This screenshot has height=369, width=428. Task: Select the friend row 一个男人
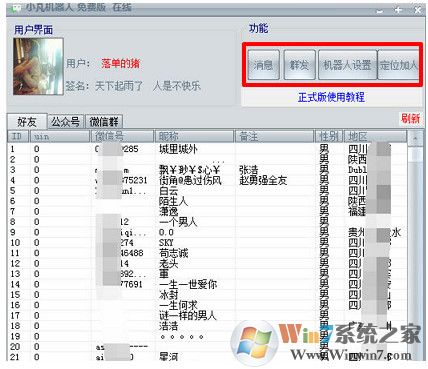tap(208, 222)
